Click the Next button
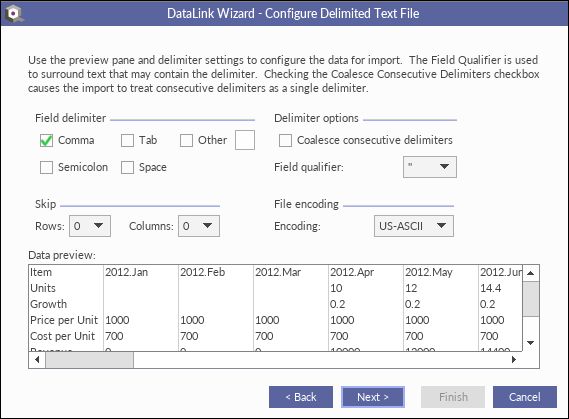Viewport: 569px width, 419px height. (x=373, y=397)
